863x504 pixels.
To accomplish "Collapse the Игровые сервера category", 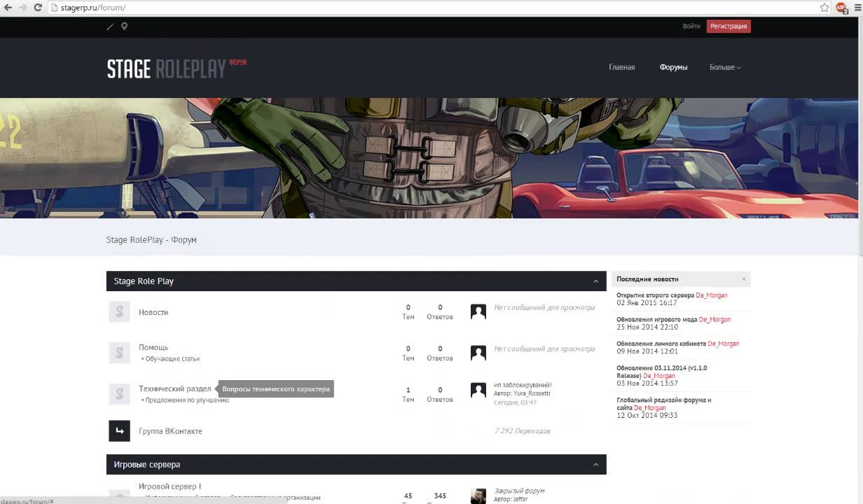I will [595, 465].
